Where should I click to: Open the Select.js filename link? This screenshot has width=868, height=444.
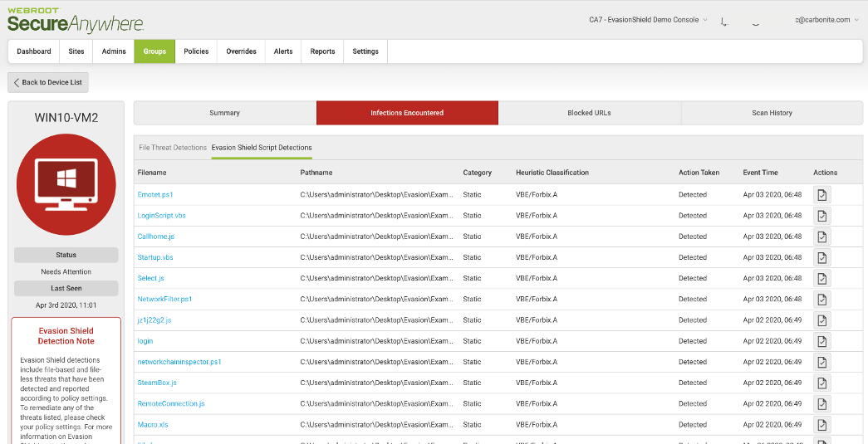pos(150,278)
